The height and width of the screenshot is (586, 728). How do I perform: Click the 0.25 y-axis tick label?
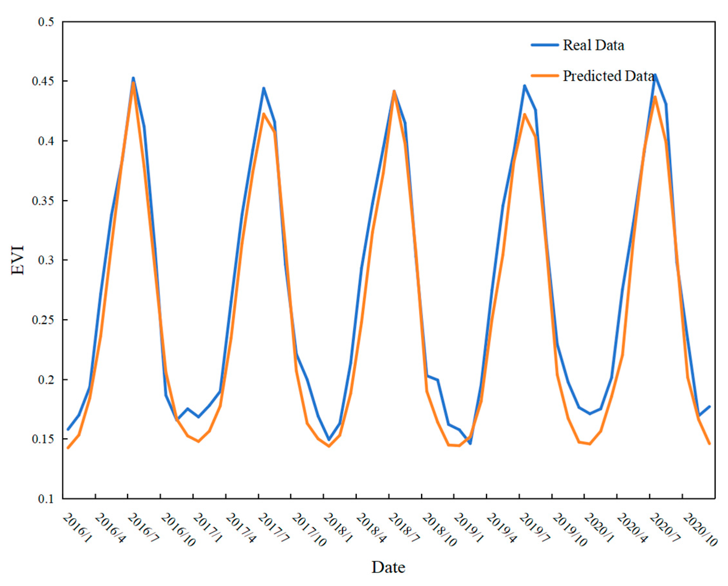coord(43,320)
